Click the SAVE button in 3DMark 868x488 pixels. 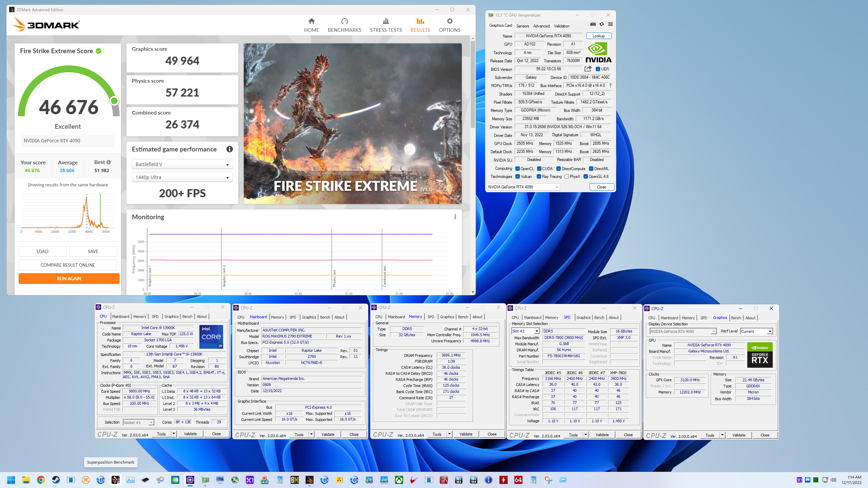pyautogui.click(x=93, y=251)
